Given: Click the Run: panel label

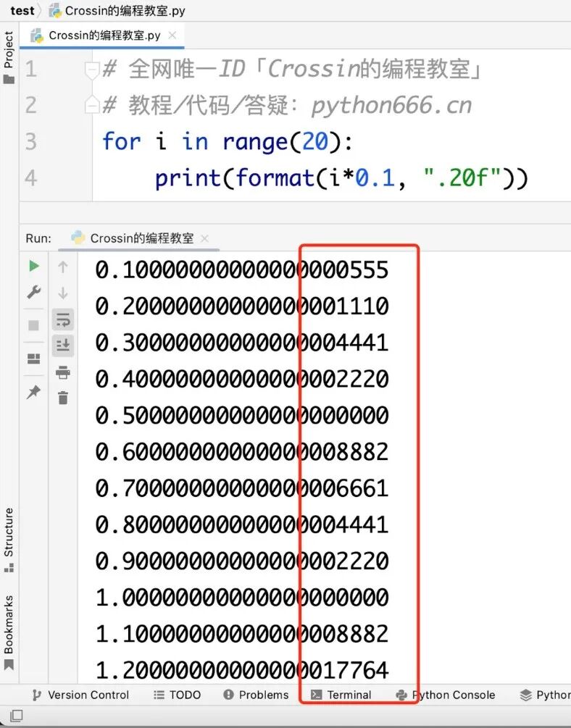Looking at the screenshot, I should [x=38, y=238].
